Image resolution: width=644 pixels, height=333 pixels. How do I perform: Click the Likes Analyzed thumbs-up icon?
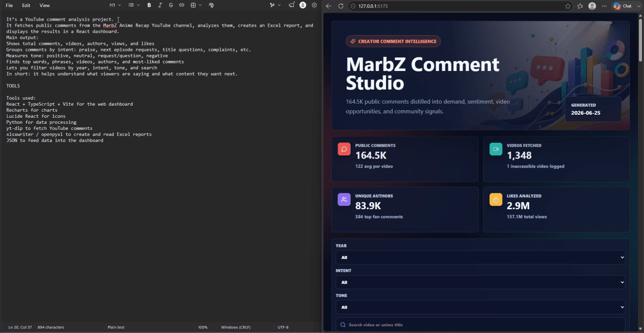click(x=496, y=199)
